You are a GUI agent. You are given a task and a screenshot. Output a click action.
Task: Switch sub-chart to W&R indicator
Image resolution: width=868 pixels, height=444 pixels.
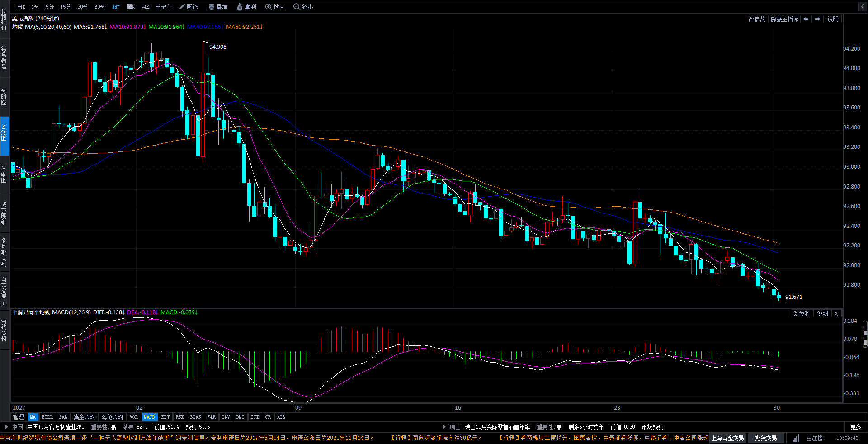(x=211, y=417)
